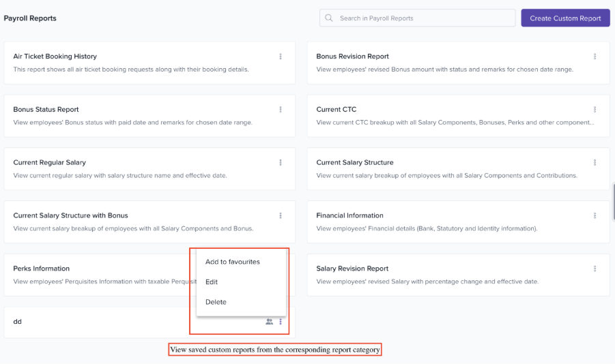Select Add to favourites from the context menu

click(232, 262)
